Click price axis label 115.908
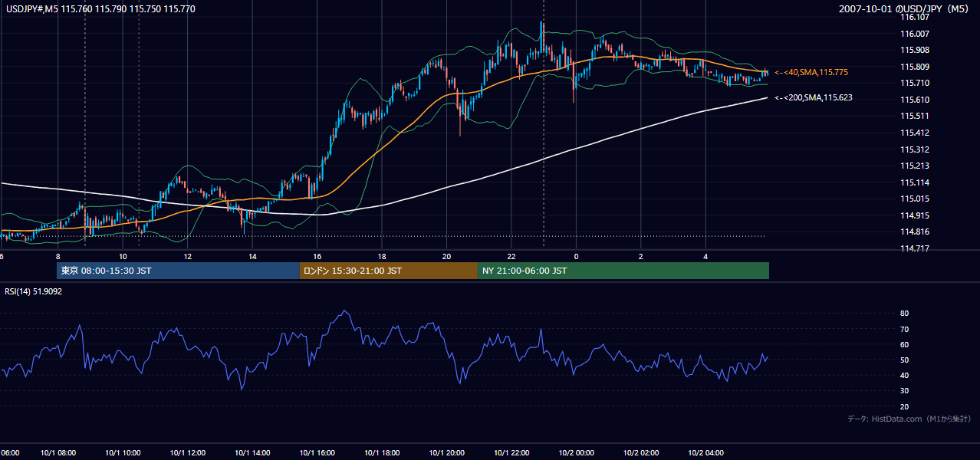 [x=915, y=50]
